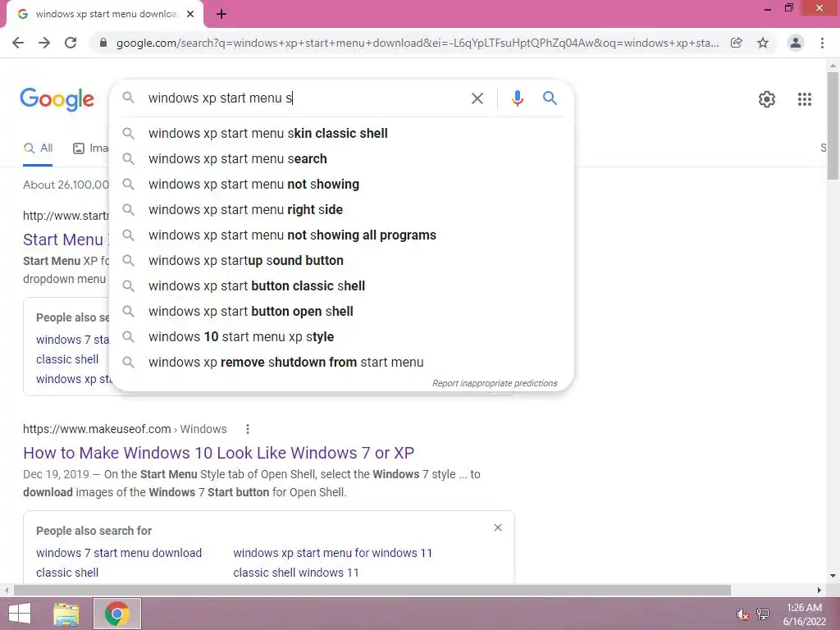Screen dimensions: 840x630
Task: Open the Google apps grid
Action: point(804,99)
